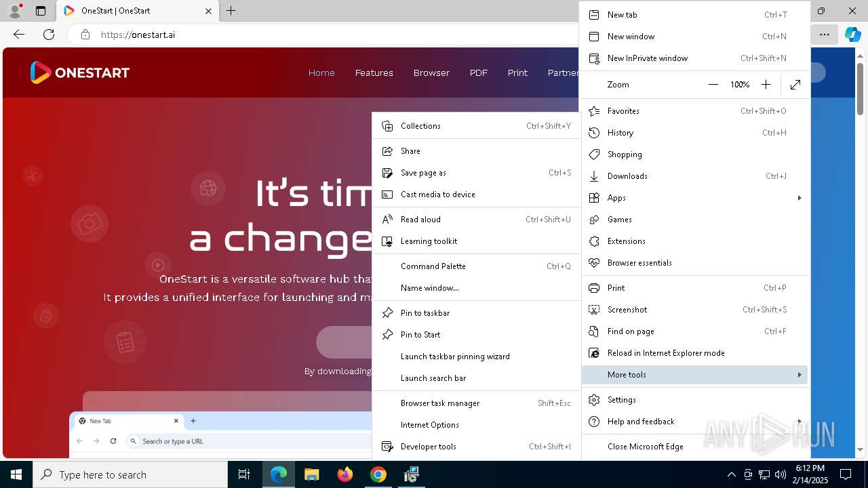Screen dimensions: 868x488
Task: Click the Favorites star icon in menu
Action: (x=594, y=111)
